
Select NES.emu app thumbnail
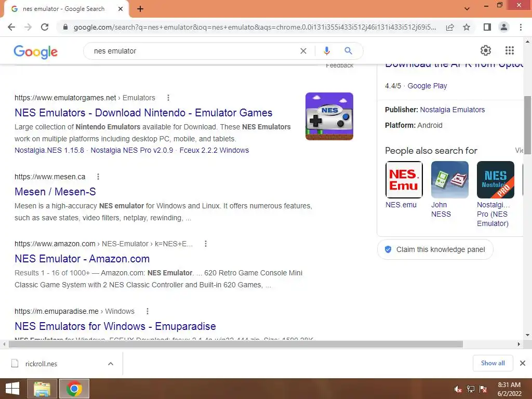(x=404, y=180)
